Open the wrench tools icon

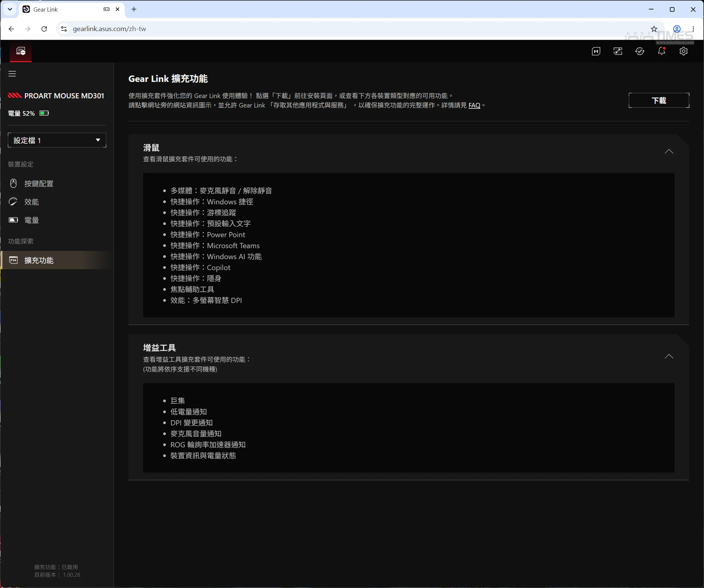click(618, 51)
